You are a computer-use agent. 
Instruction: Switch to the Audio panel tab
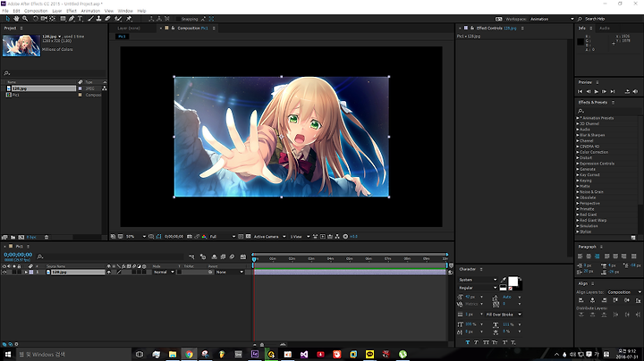coord(604,29)
